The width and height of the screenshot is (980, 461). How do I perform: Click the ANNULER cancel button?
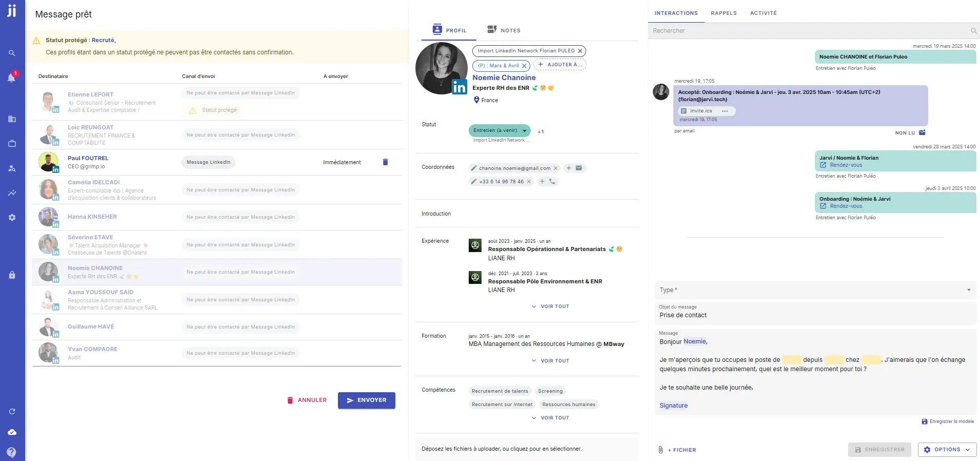[x=307, y=400]
